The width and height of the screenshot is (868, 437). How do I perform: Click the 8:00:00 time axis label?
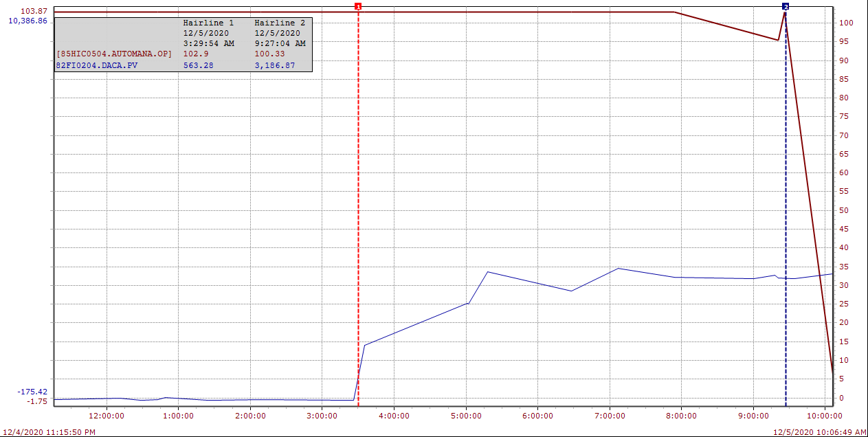[681, 416]
